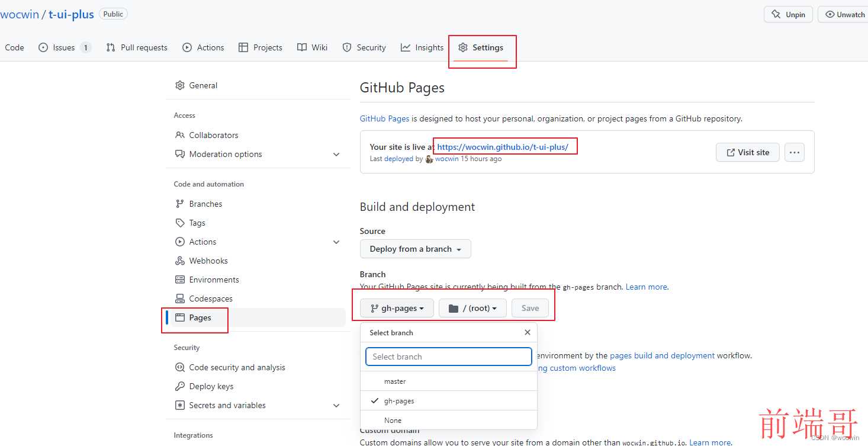Click the Environments server icon
Viewport: 868px width, 446px height.
pos(180,280)
